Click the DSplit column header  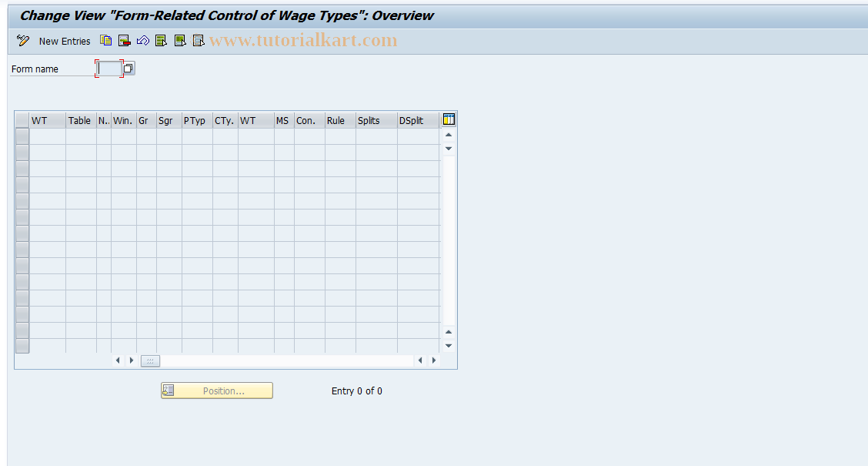click(x=419, y=120)
